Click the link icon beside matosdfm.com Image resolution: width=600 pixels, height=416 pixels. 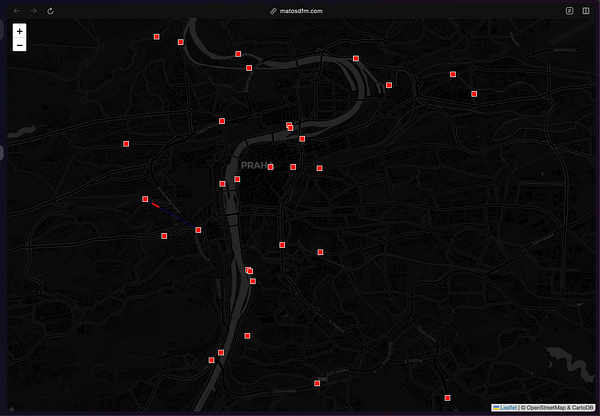point(273,11)
